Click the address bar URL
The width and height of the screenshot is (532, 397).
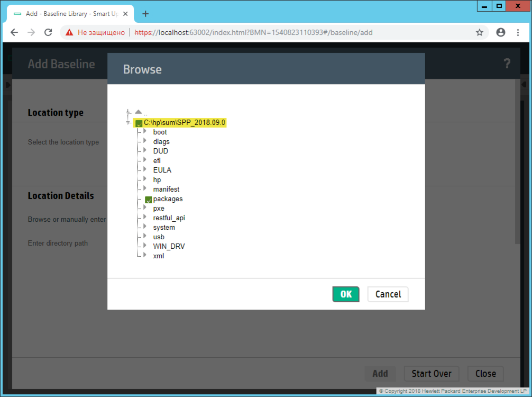click(x=253, y=33)
